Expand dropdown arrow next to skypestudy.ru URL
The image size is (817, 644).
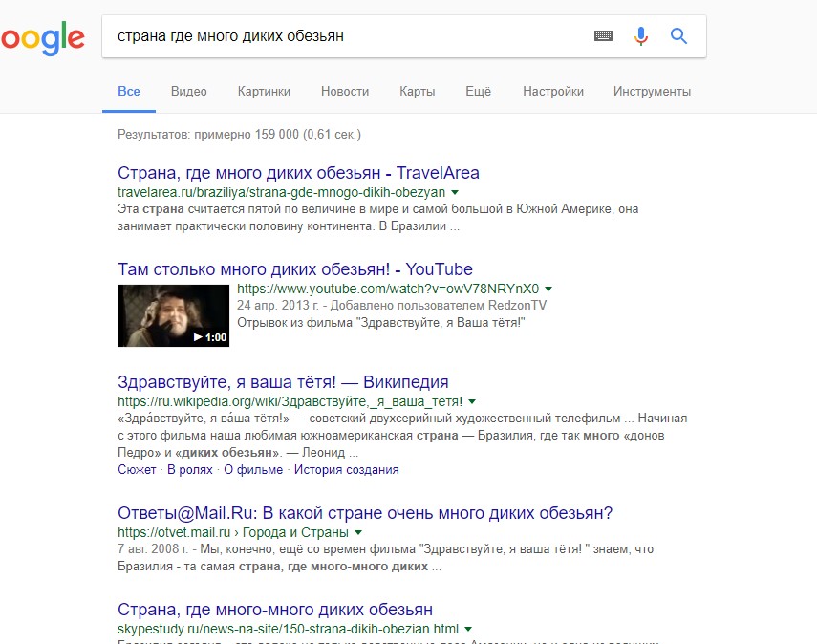pos(468,629)
